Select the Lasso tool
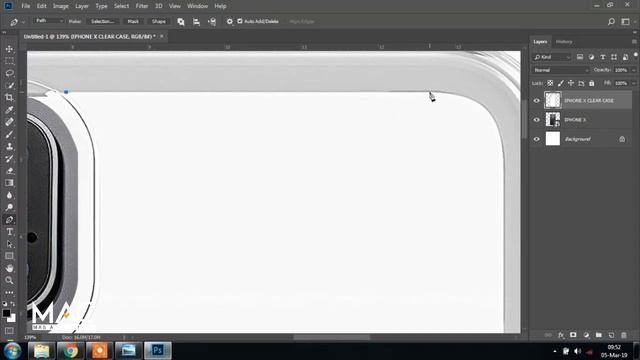 (x=9, y=73)
